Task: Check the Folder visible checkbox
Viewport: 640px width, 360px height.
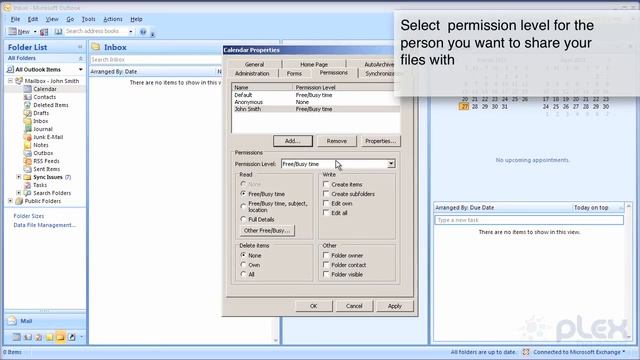Action: click(326, 274)
